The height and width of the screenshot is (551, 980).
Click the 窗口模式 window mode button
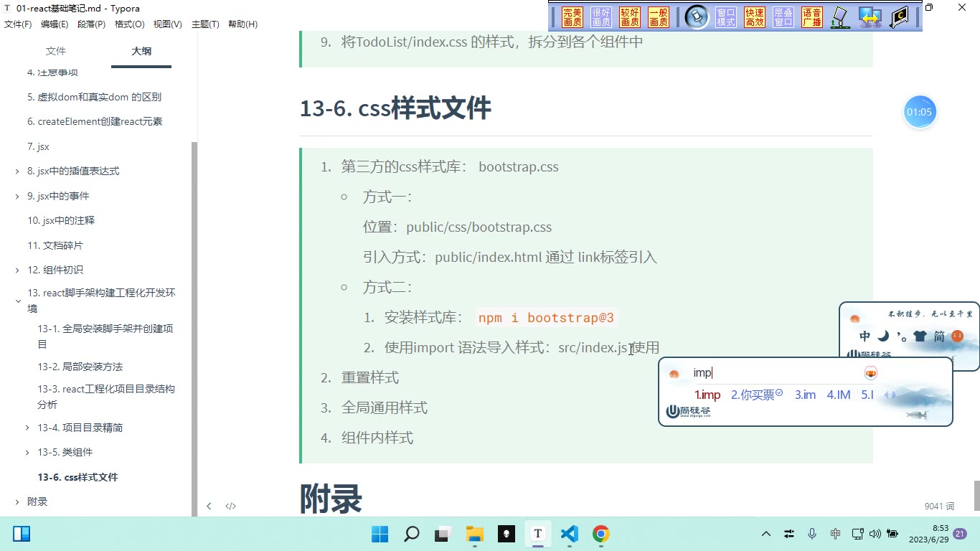(726, 17)
